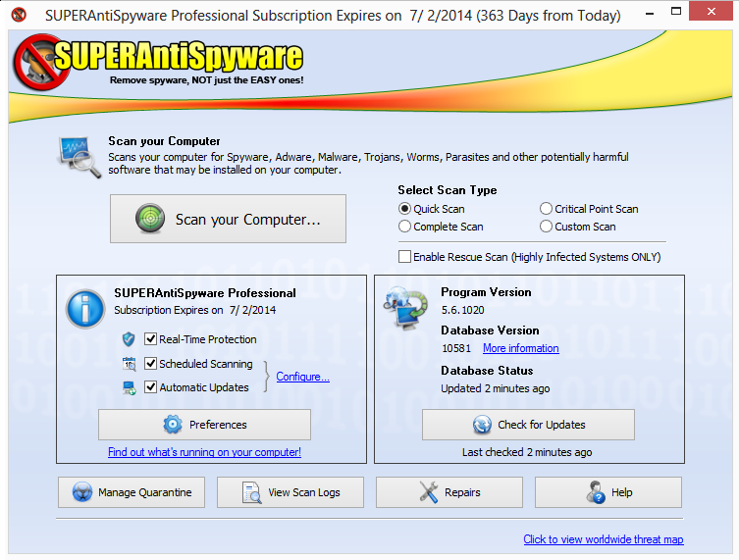Select the Custom Scan option
Image resolution: width=739 pixels, height=560 pixels.
[578, 227]
